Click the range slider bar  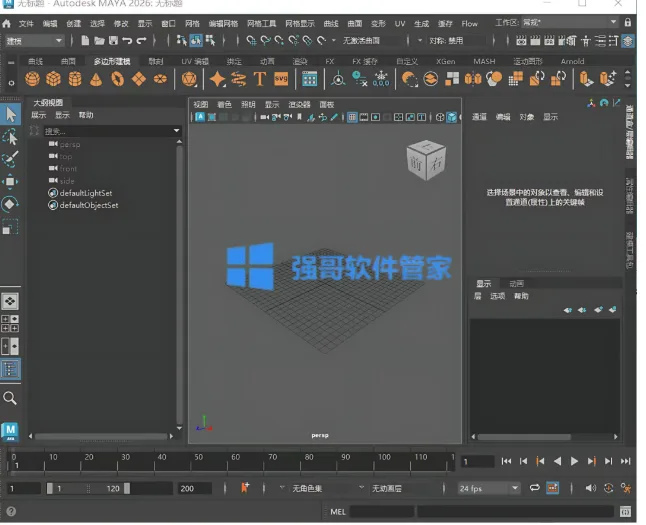89,488
